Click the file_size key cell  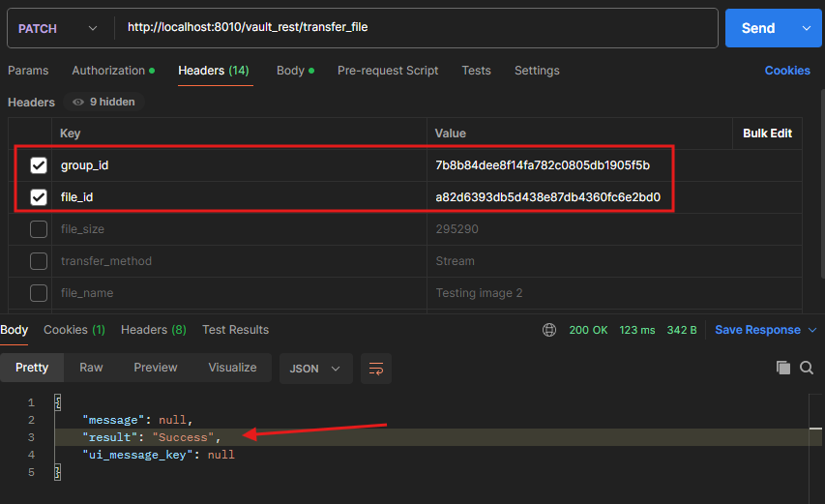coord(240,229)
